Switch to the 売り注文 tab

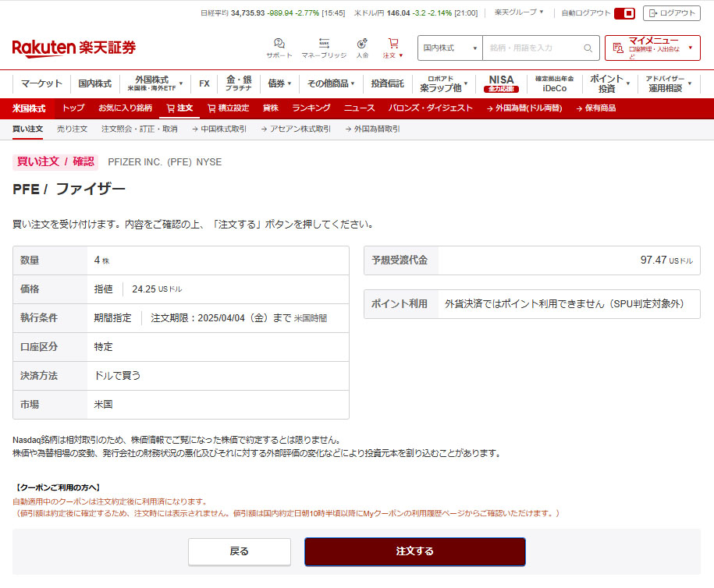[x=73, y=129]
